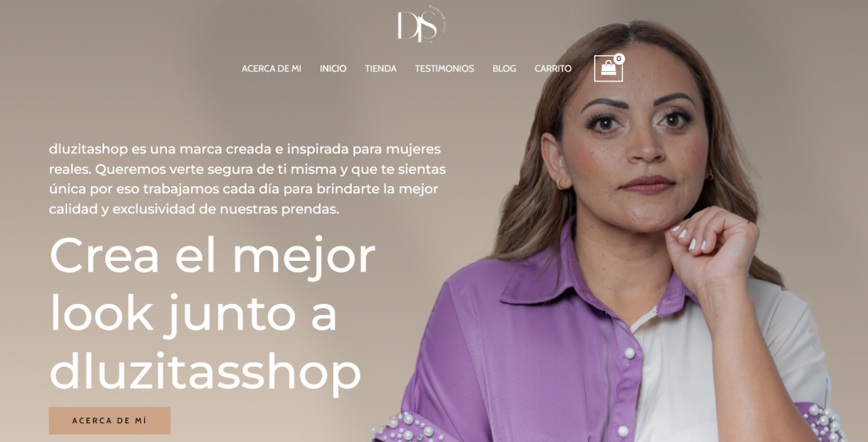Click the cart item count badge

point(618,58)
